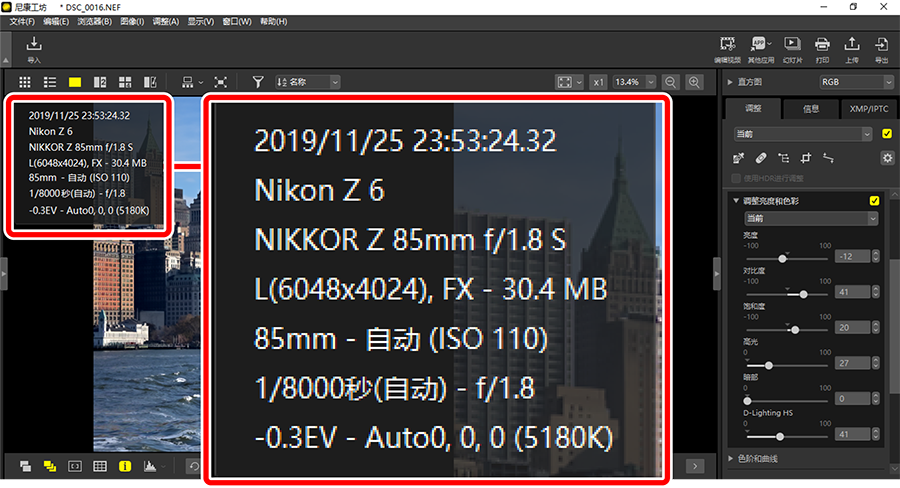Switch to four-image comparison view

click(125, 82)
